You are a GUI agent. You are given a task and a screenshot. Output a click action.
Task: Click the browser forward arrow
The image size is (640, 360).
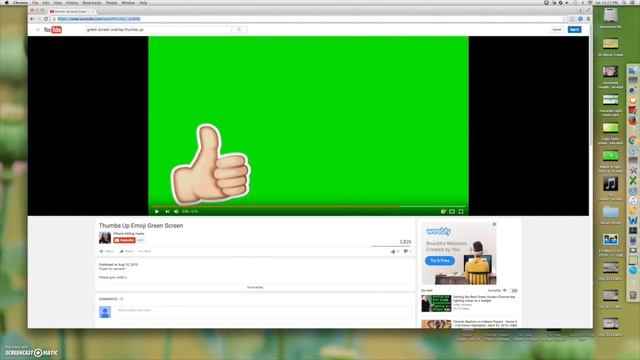tap(39, 19)
